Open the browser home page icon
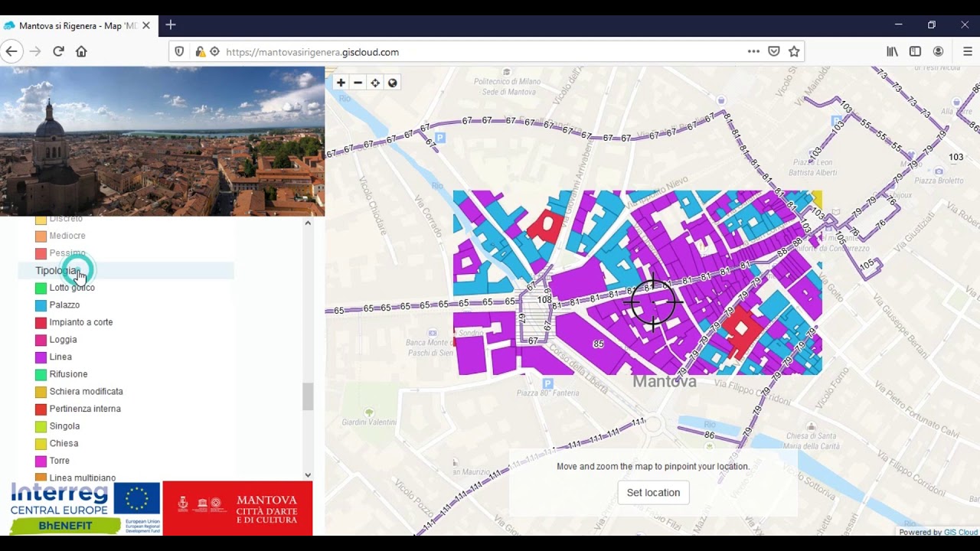 (81, 51)
